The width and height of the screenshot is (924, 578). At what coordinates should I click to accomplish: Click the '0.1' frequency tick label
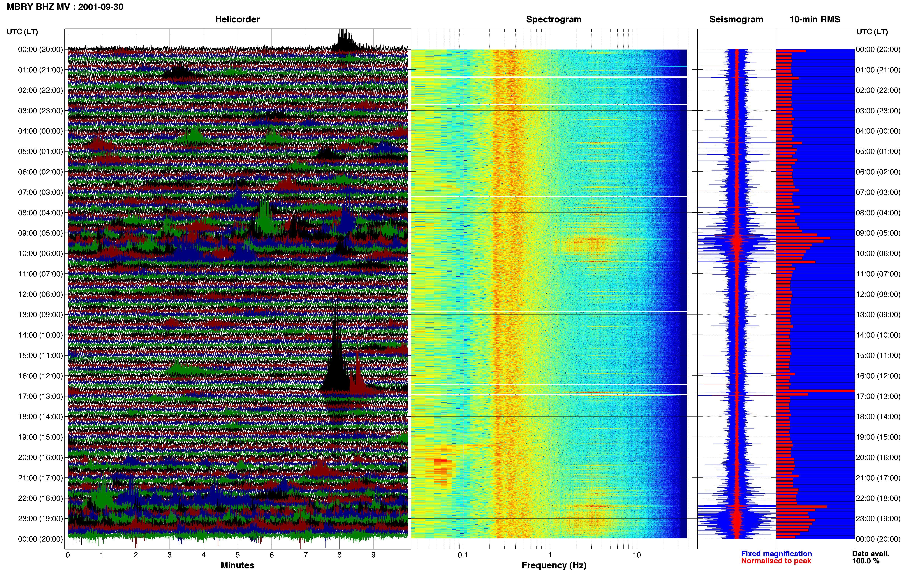point(463,555)
